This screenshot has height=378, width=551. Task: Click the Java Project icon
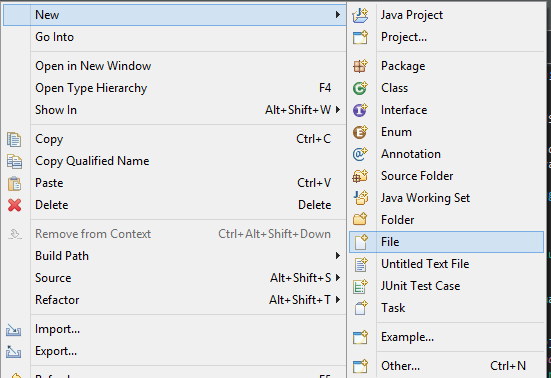360,15
